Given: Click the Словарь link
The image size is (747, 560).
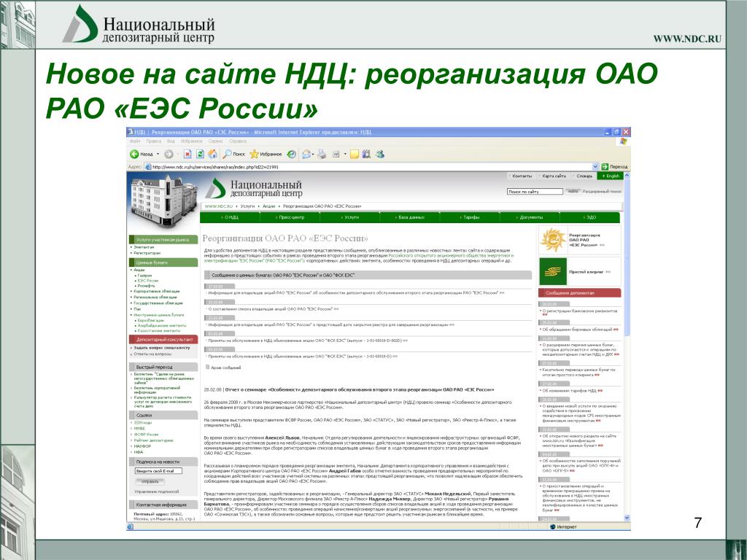Looking at the screenshot, I should click(584, 176).
